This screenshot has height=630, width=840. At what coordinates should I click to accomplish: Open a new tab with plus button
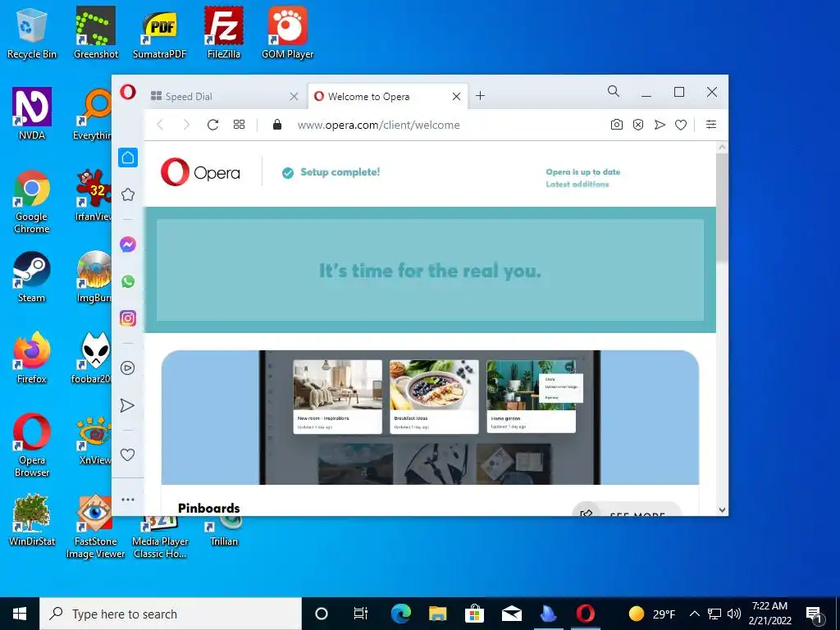click(x=480, y=96)
